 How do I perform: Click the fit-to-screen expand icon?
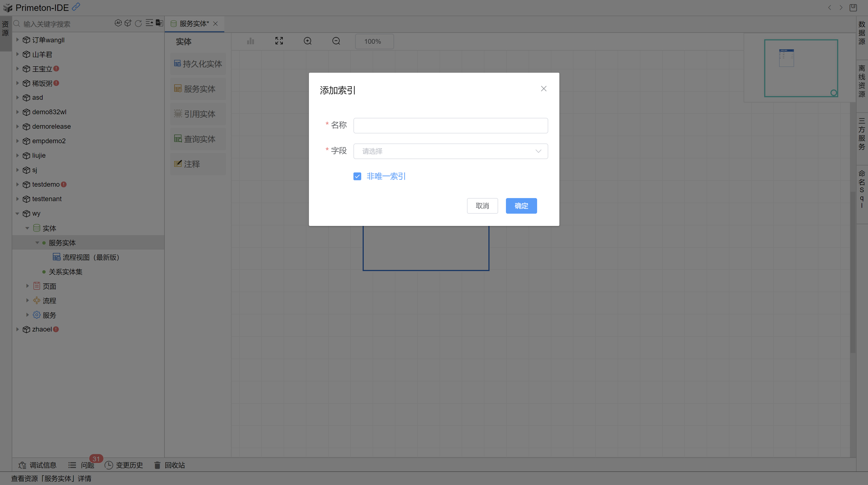click(279, 41)
